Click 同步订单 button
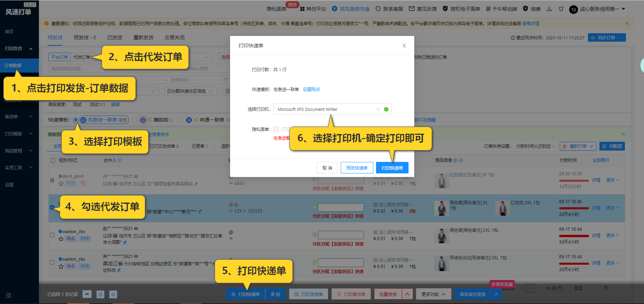 (603, 38)
